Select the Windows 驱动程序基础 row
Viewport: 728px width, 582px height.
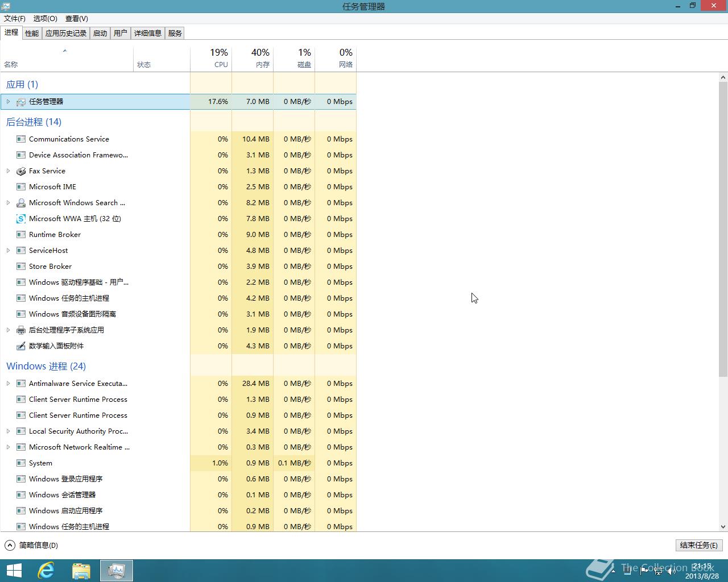[178, 282]
